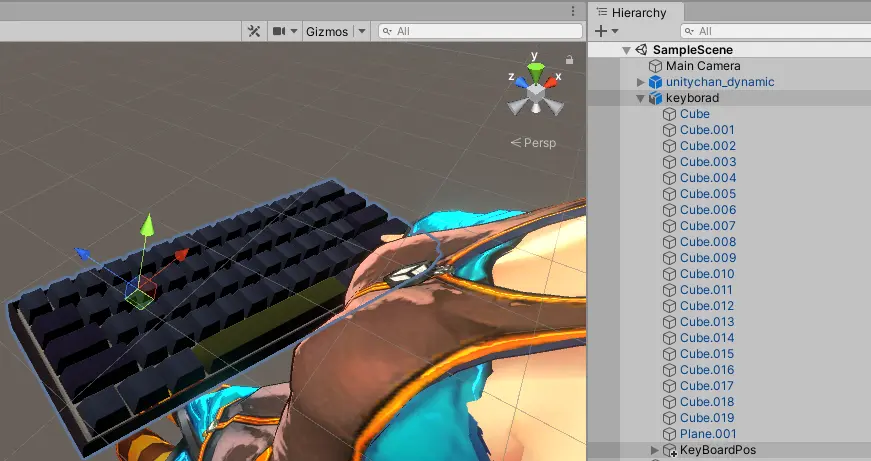Click the Plane.001 object icon
The width and height of the screenshot is (871, 461).
pos(670,434)
